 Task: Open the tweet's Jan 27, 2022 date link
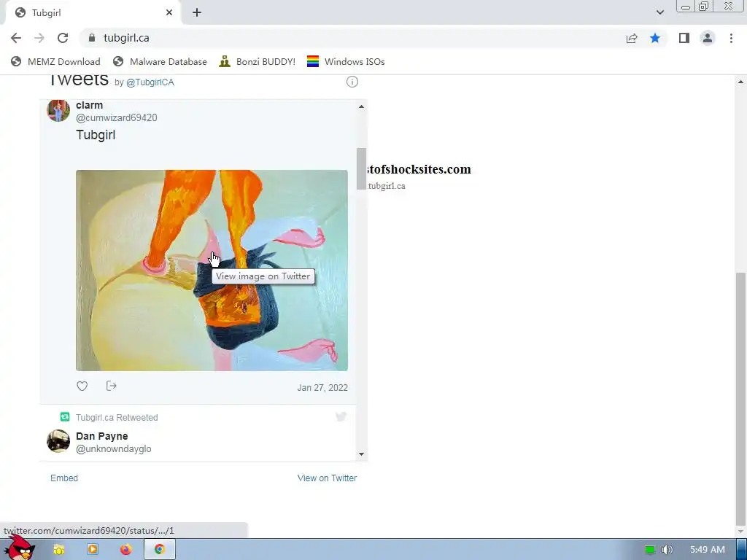[322, 388]
